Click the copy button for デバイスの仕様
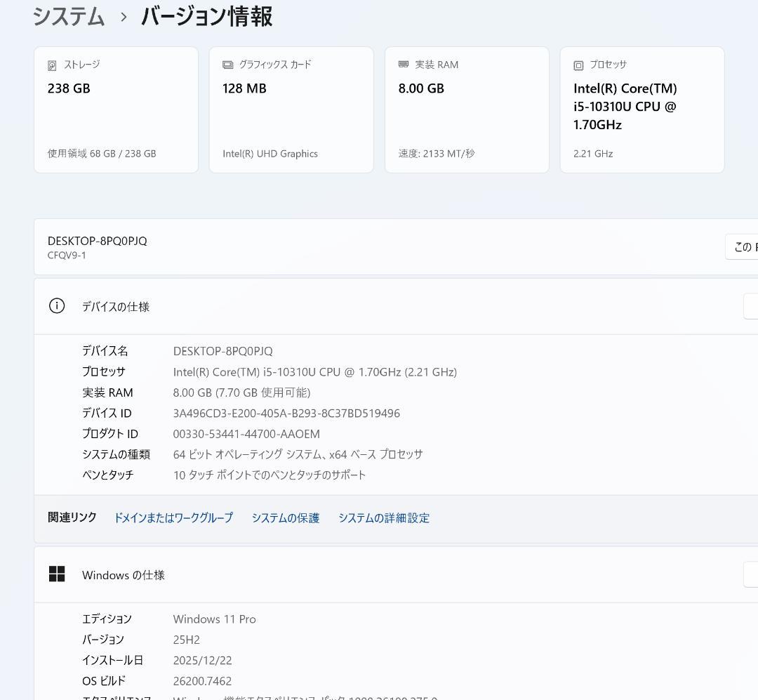Viewport: 758px width, 700px height. [x=751, y=305]
